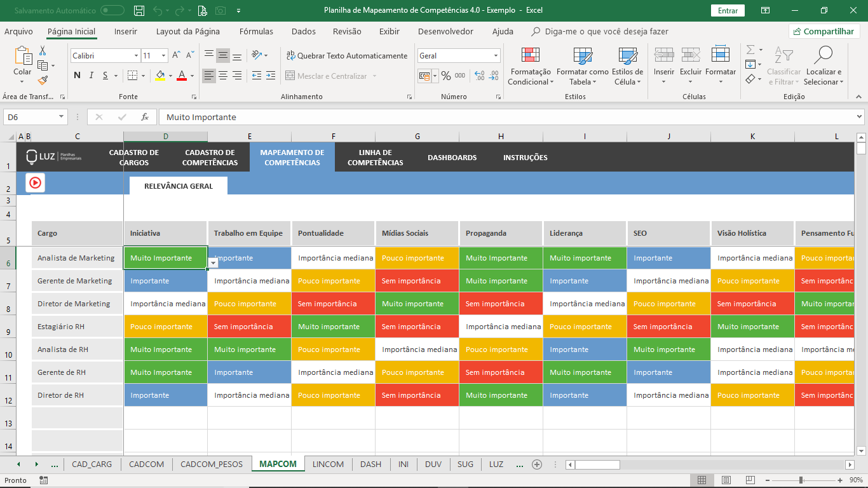Viewport: 868px width, 488px height.
Task: Click the Cut scissors icon
Action: [x=43, y=51]
